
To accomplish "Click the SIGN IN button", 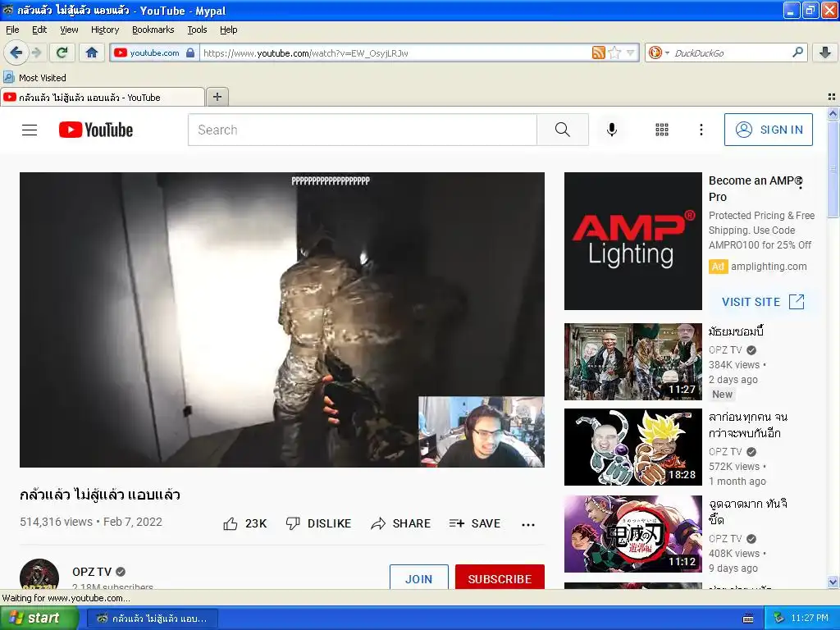I will pos(768,130).
